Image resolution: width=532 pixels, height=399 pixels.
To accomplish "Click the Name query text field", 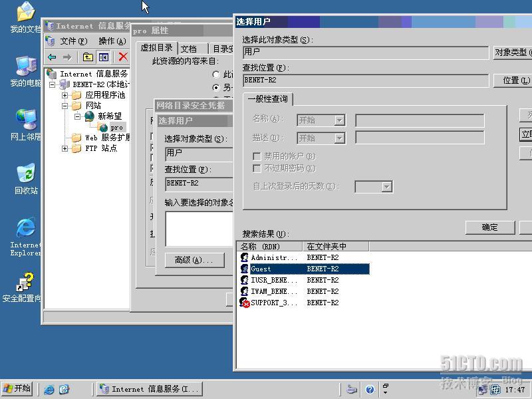I will tap(420, 120).
